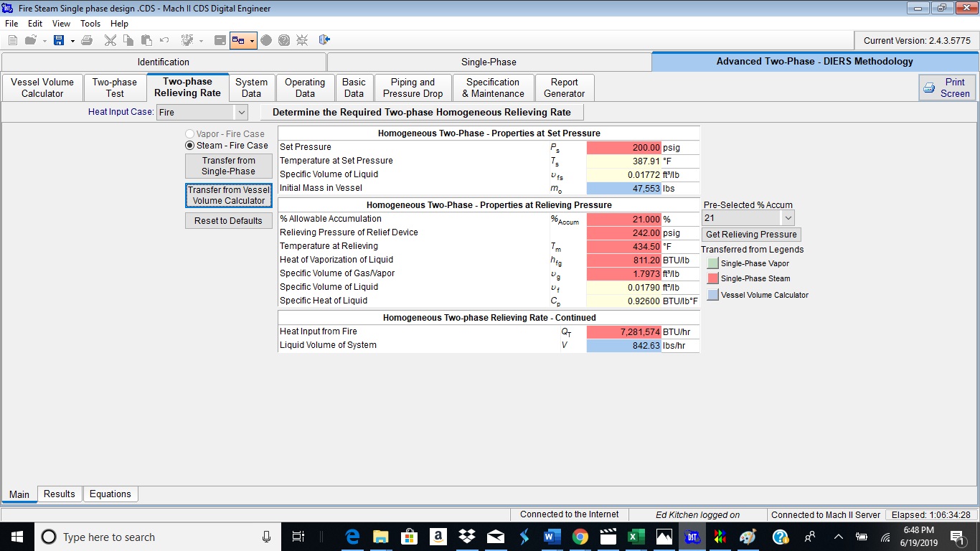Open the Help menu

pos(119,24)
